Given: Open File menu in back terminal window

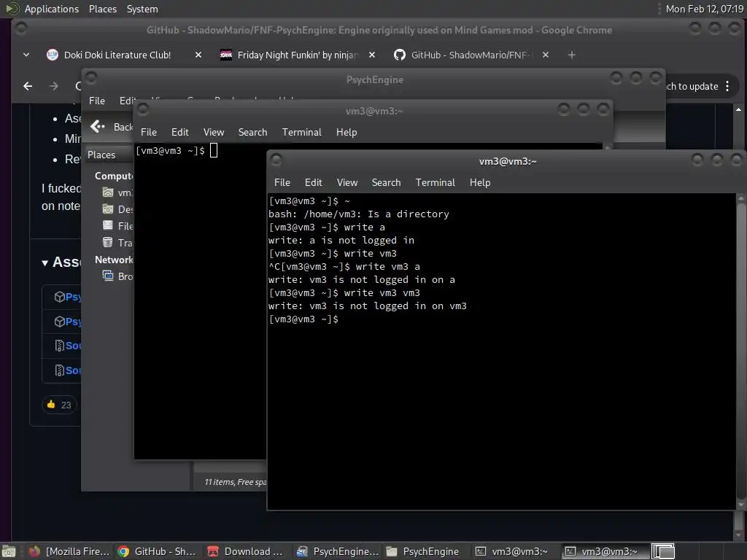Looking at the screenshot, I should coord(149,133).
